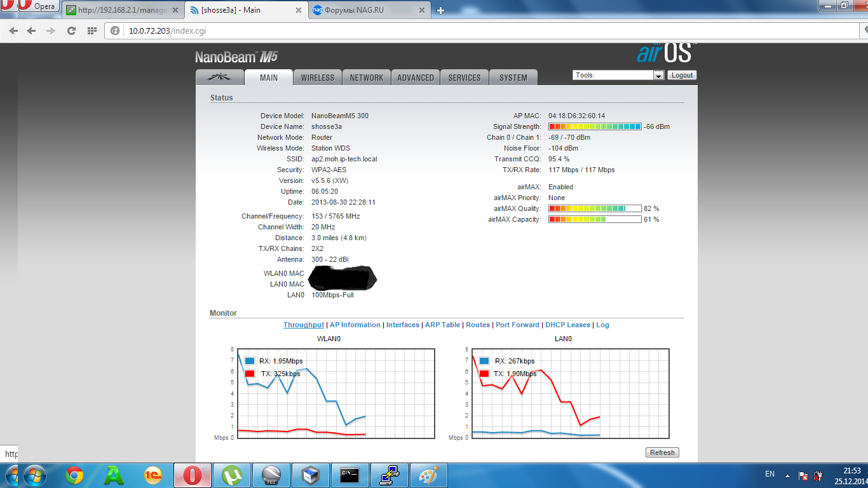Open the SYSTEM tab

pos(513,78)
